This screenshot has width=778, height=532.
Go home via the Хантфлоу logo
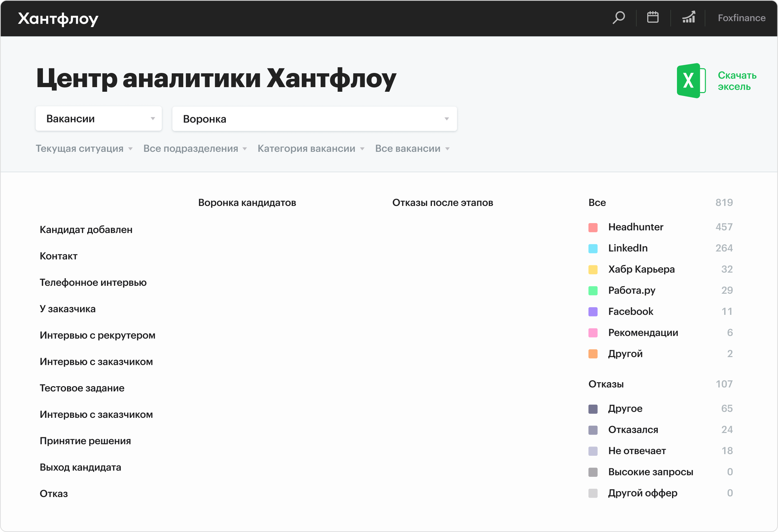pyautogui.click(x=58, y=18)
